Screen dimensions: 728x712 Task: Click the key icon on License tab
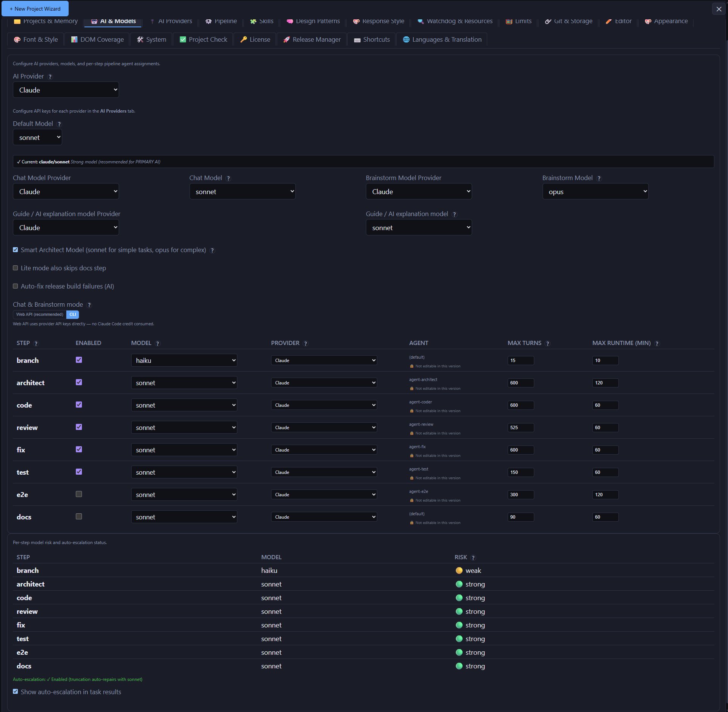point(243,39)
